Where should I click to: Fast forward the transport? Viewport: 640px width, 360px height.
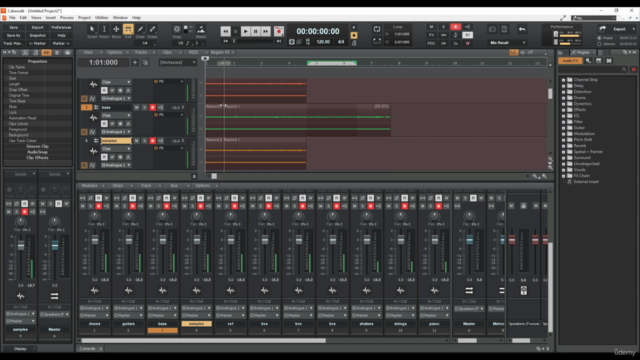(266, 31)
